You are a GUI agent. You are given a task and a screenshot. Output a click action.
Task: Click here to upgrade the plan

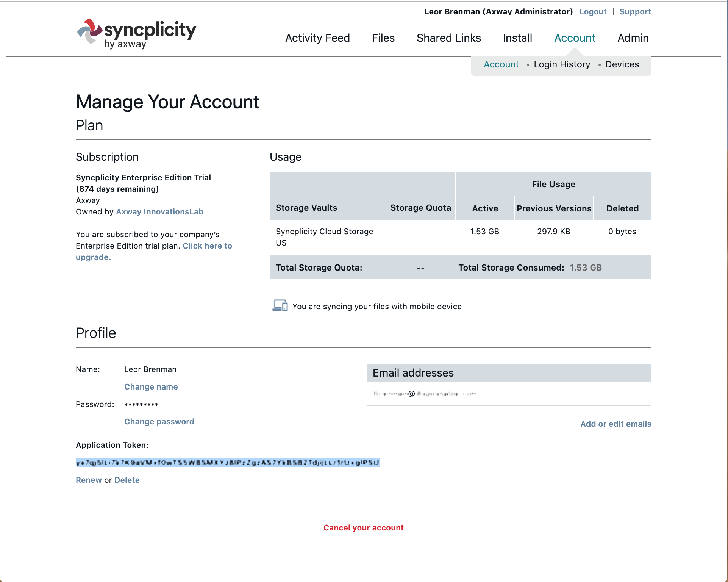coord(207,246)
